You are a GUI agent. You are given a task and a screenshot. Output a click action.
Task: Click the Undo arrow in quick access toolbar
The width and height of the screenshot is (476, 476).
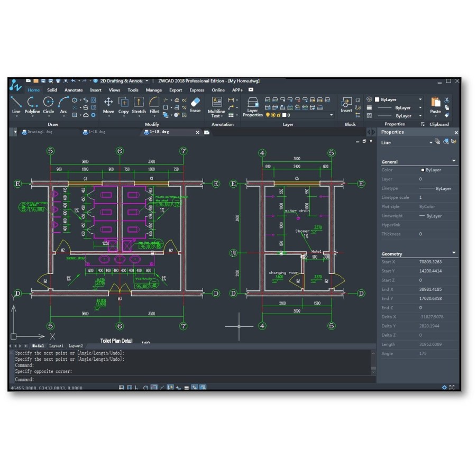pyautogui.click(x=73, y=81)
